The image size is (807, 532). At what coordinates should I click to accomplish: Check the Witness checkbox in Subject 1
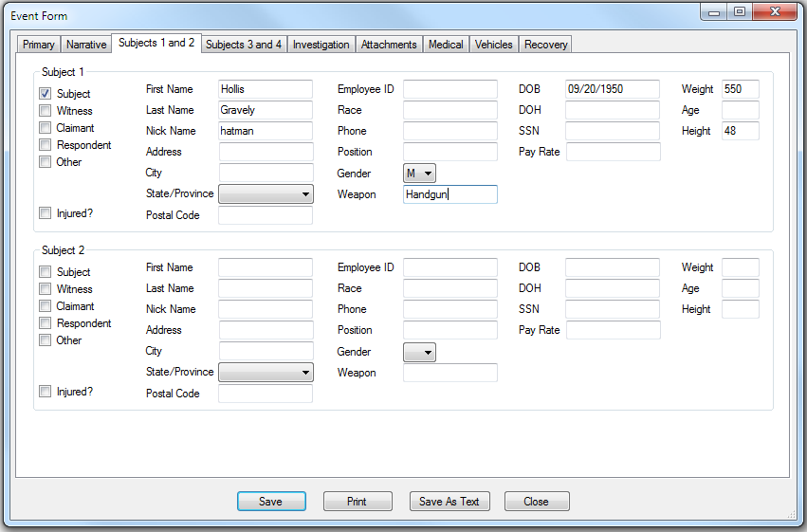tap(45, 111)
